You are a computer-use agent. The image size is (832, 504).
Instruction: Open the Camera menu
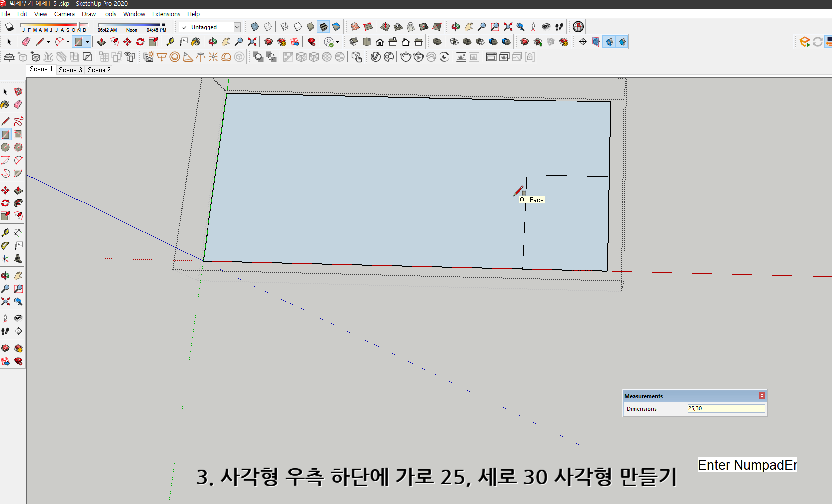pyautogui.click(x=64, y=14)
